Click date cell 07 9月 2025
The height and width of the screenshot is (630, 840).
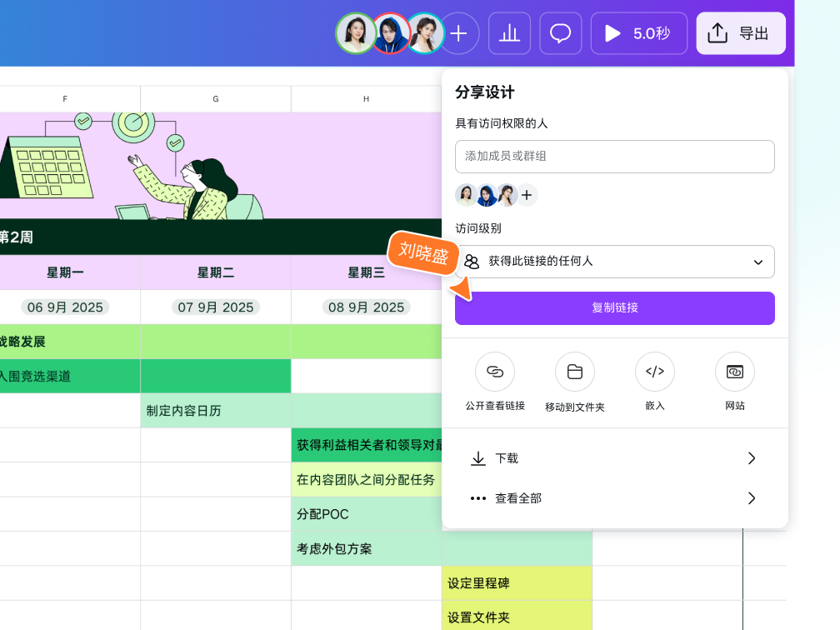215,307
